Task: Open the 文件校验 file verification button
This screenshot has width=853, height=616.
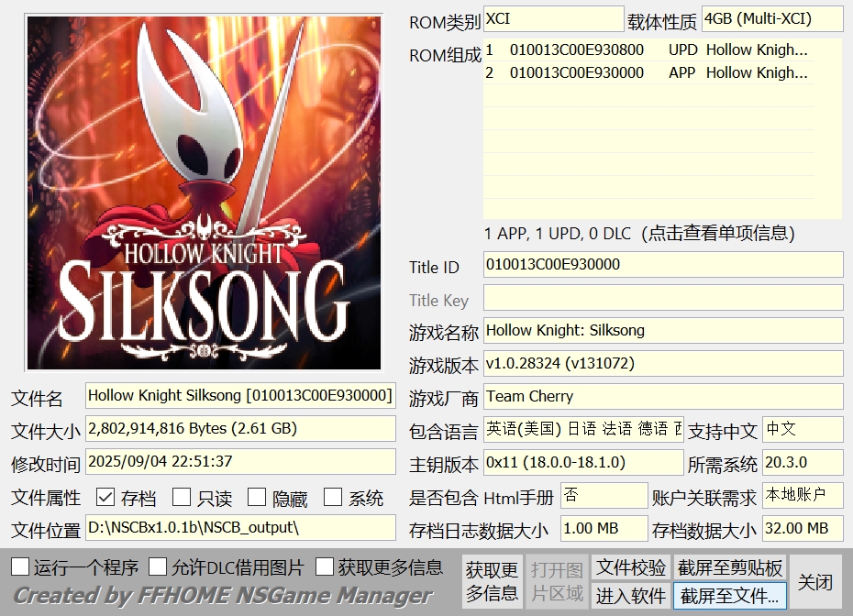Action: [631, 567]
